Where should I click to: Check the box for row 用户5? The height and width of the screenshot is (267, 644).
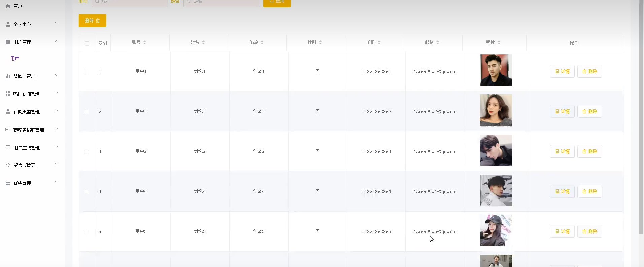pyautogui.click(x=87, y=232)
